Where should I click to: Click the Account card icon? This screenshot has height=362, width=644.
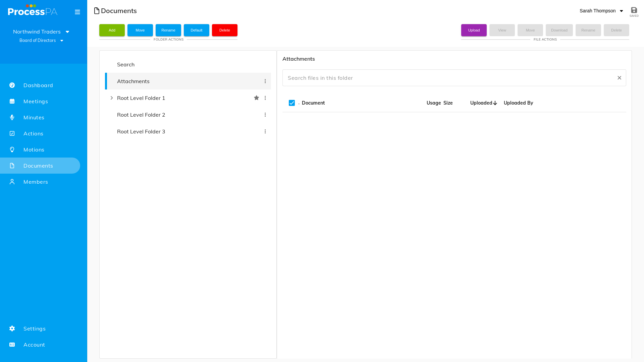[12, 345]
